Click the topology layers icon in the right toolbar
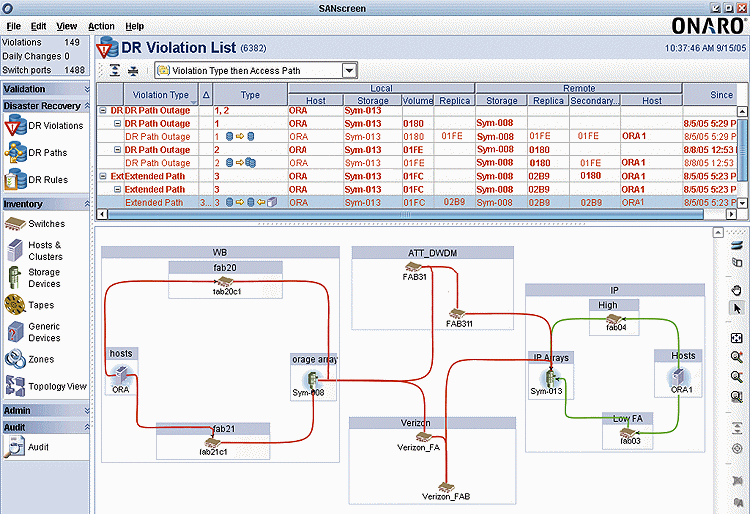Viewport: 750px width, 514px height. 737,246
